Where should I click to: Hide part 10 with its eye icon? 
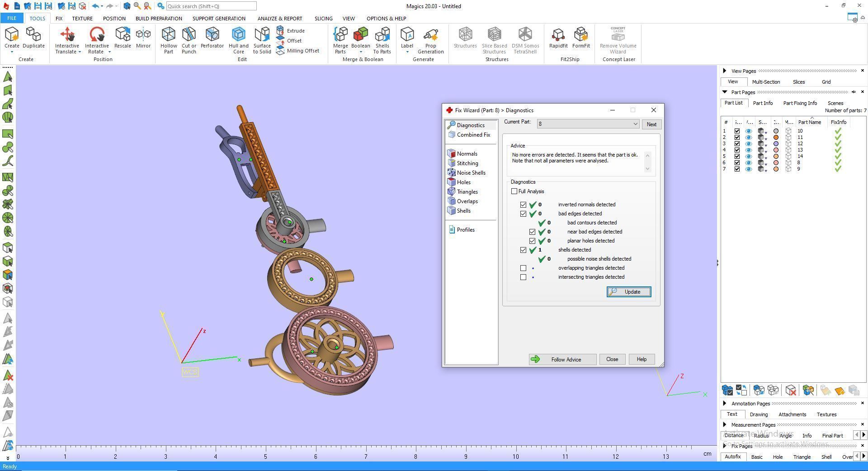tap(749, 131)
